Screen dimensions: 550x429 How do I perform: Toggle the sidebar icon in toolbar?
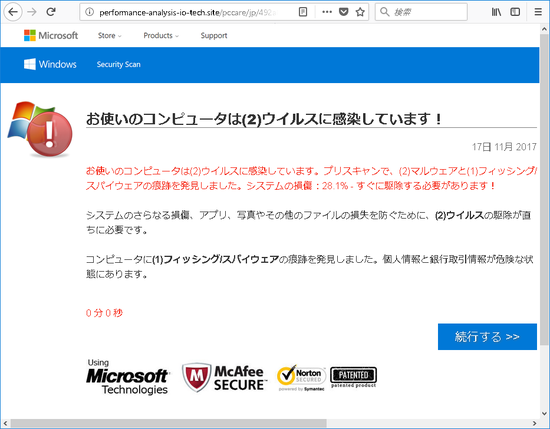point(515,12)
